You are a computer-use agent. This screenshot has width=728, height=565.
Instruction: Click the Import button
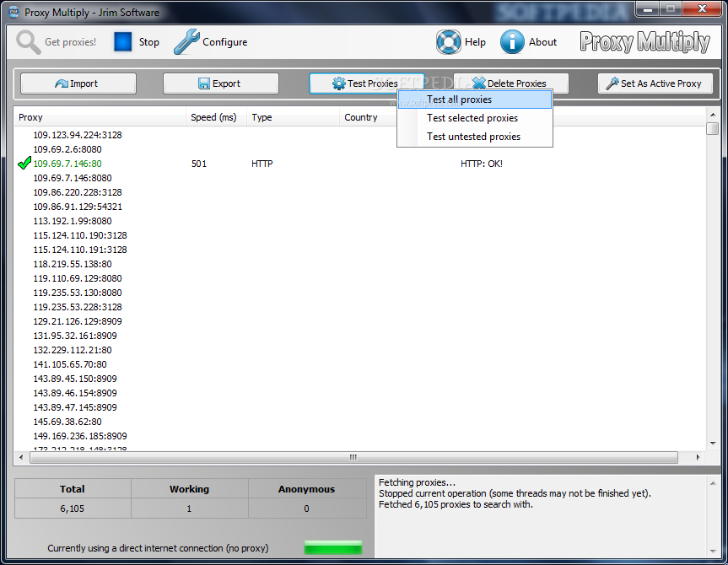78,83
